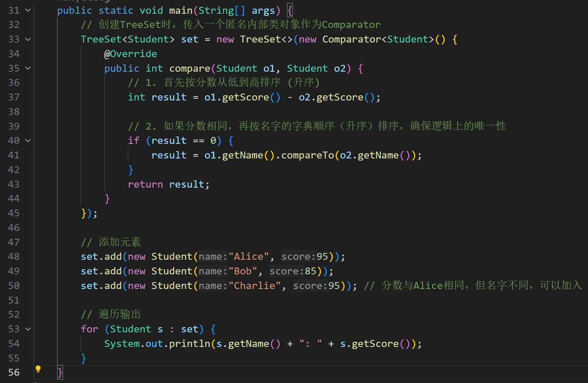Click line number 54 in the gutter
The width and height of the screenshot is (588, 383).
pos(14,344)
